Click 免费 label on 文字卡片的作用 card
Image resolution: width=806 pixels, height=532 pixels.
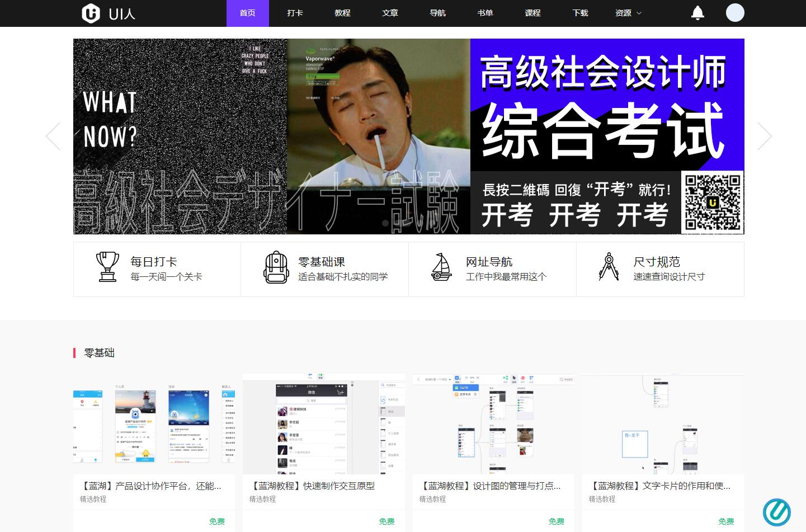tap(726, 521)
